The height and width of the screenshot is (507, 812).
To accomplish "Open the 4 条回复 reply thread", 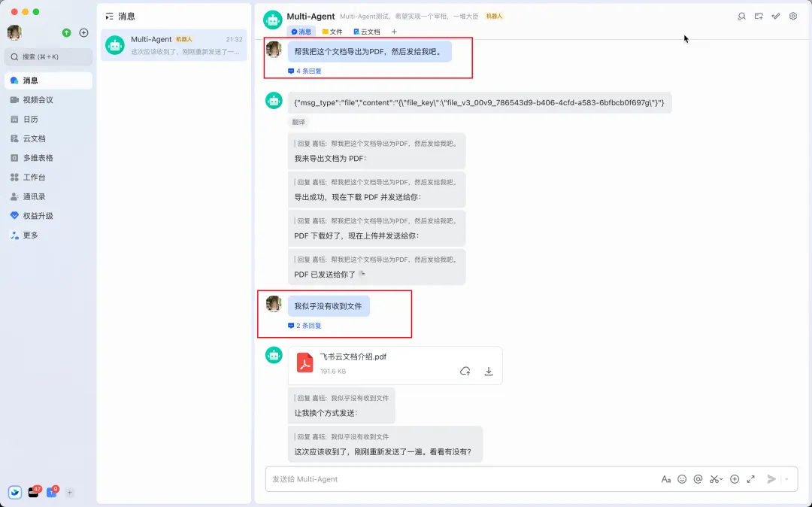I will (305, 71).
